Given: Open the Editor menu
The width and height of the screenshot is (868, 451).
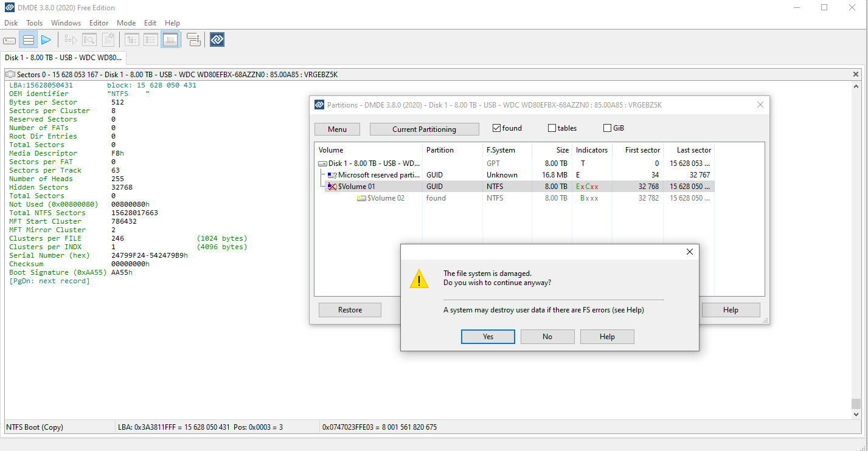Looking at the screenshot, I should click(99, 23).
